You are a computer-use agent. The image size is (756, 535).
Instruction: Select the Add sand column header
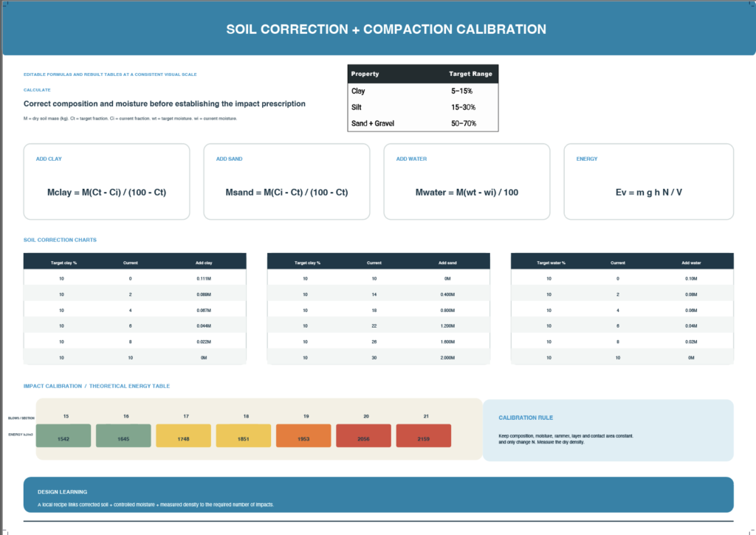pos(447,263)
